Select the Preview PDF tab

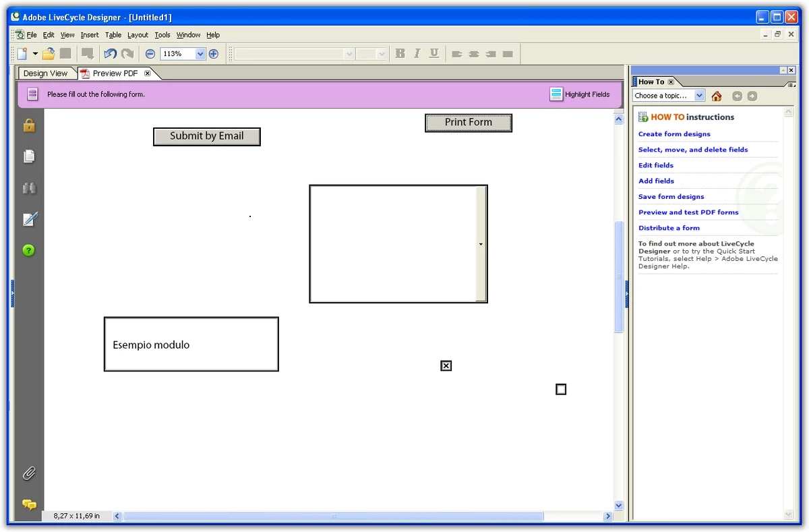(115, 73)
